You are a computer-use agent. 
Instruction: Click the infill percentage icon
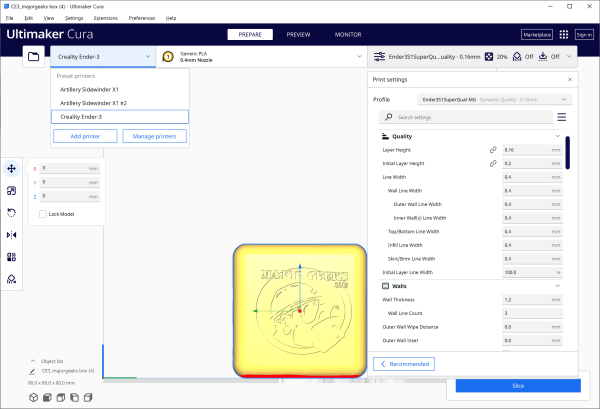489,57
